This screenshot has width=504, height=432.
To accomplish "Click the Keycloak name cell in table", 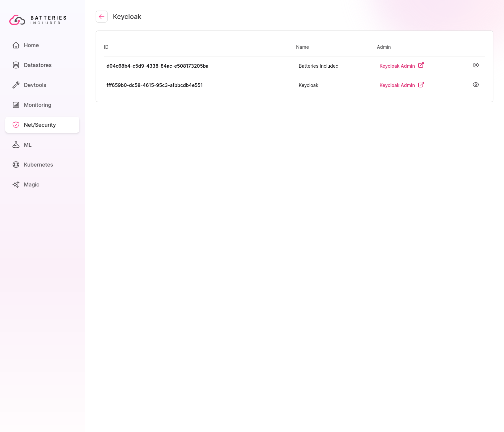I will (x=308, y=85).
